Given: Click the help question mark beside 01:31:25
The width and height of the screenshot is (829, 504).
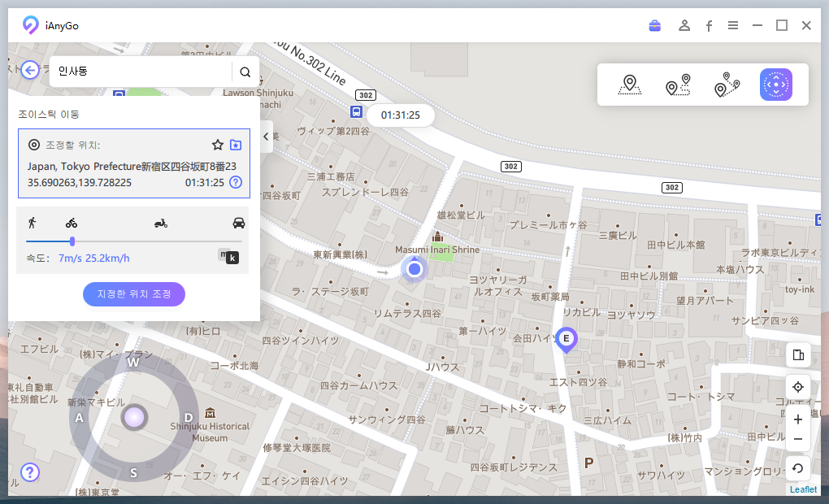Looking at the screenshot, I should [236, 182].
